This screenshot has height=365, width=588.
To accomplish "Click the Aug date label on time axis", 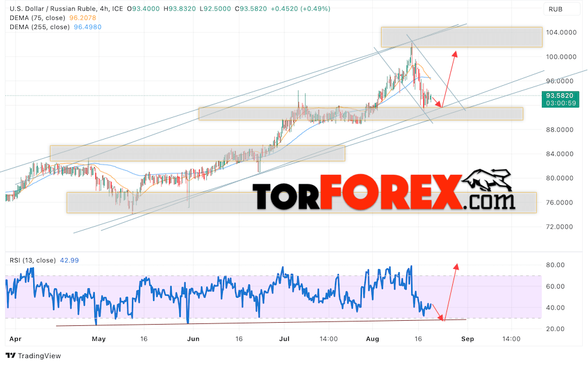I will (372, 339).
